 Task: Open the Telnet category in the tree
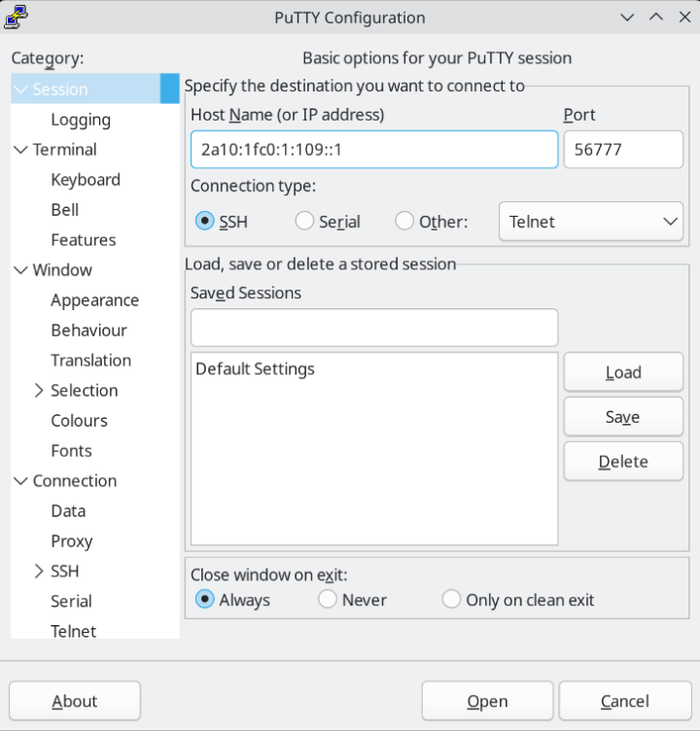tap(74, 631)
